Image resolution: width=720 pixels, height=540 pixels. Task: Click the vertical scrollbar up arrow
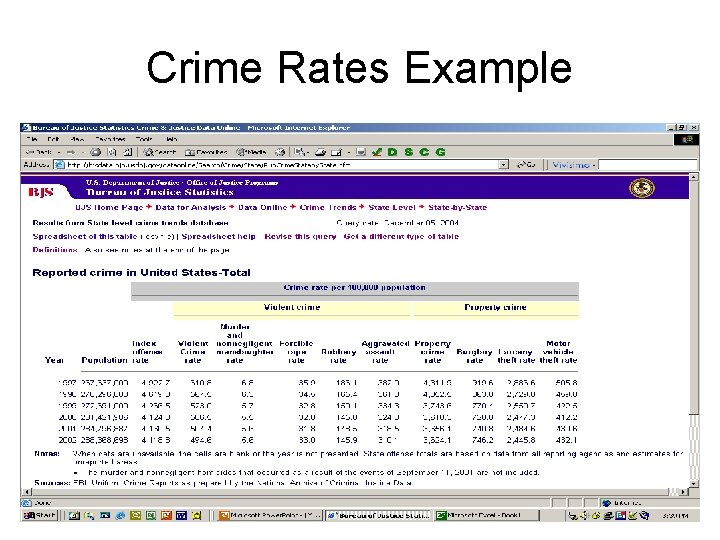coord(693,177)
